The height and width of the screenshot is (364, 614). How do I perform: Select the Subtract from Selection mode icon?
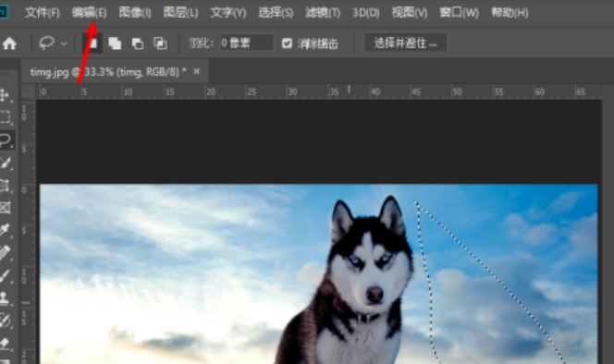click(138, 43)
